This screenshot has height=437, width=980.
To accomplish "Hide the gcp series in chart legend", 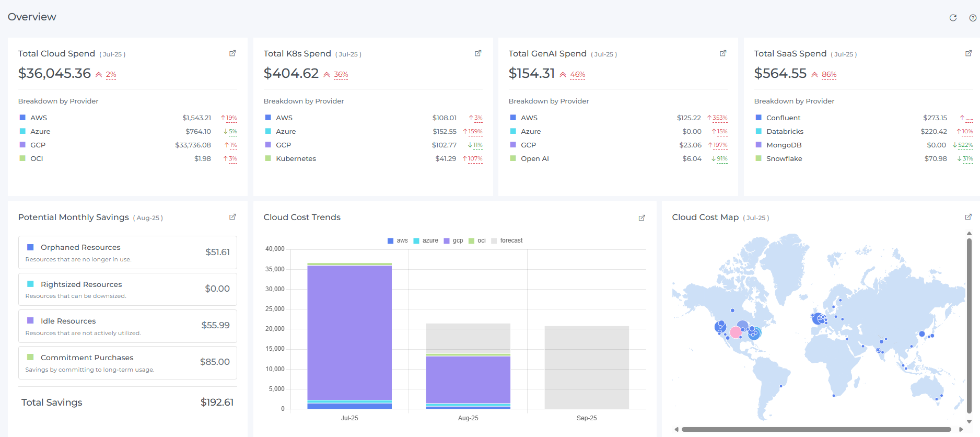I will pyautogui.click(x=453, y=241).
